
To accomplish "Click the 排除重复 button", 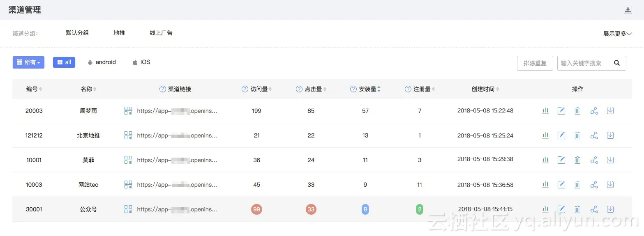I will (x=535, y=63).
